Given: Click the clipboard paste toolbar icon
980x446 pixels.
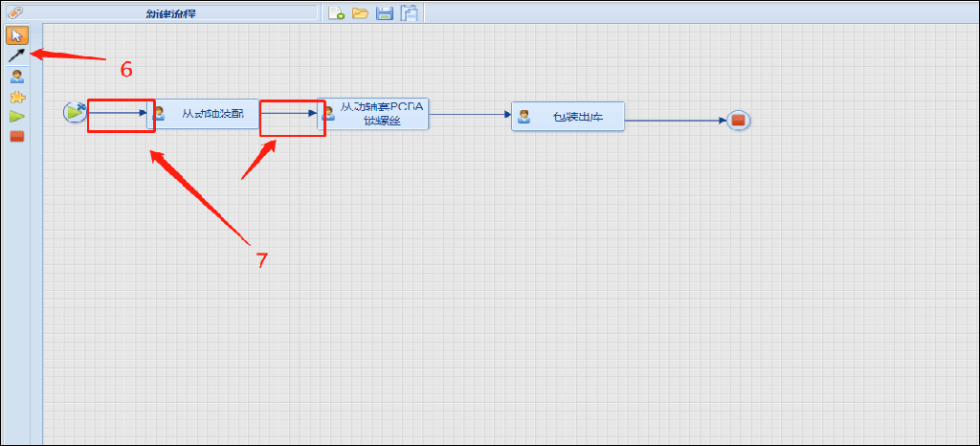Looking at the screenshot, I should (409, 12).
